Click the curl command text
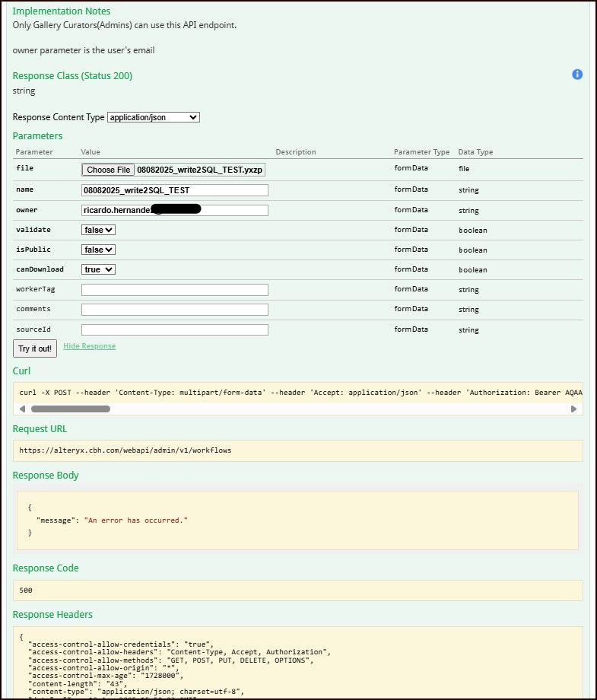Image resolution: width=597 pixels, height=700 pixels. click(x=300, y=393)
